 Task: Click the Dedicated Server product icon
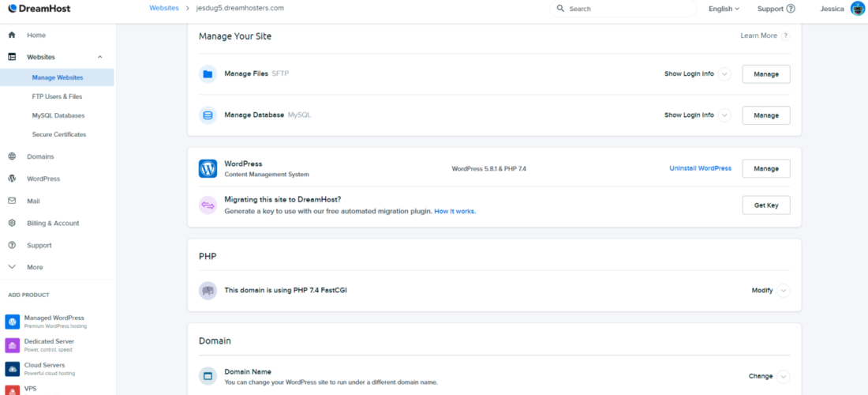point(12,345)
